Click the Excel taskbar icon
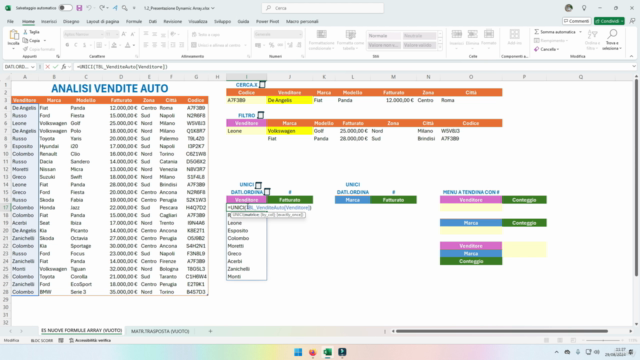The height and width of the screenshot is (360, 640). [327, 352]
